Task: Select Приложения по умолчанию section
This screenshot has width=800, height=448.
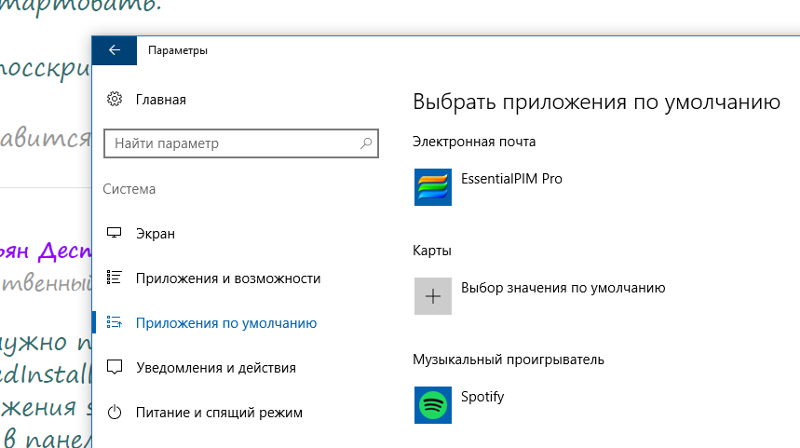Action: [226, 323]
